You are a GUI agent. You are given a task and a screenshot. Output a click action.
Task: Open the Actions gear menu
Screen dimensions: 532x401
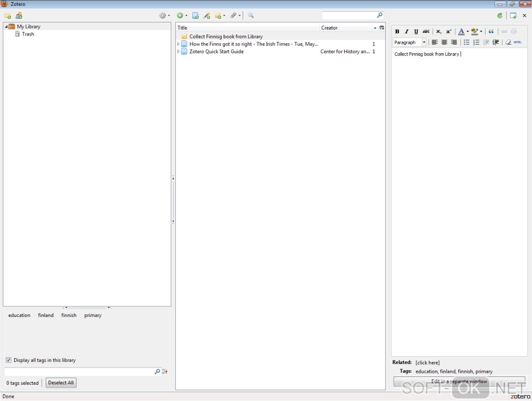pyautogui.click(x=164, y=16)
